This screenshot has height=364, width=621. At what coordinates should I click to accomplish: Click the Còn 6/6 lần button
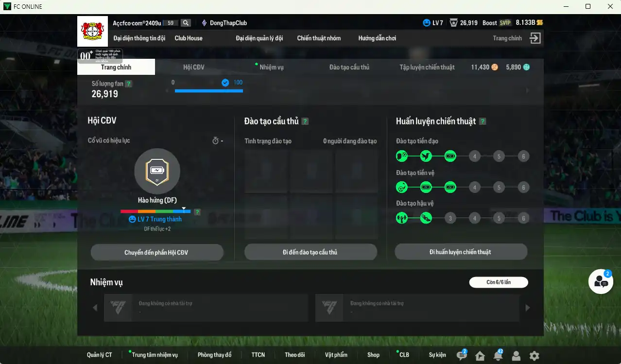pyautogui.click(x=499, y=282)
